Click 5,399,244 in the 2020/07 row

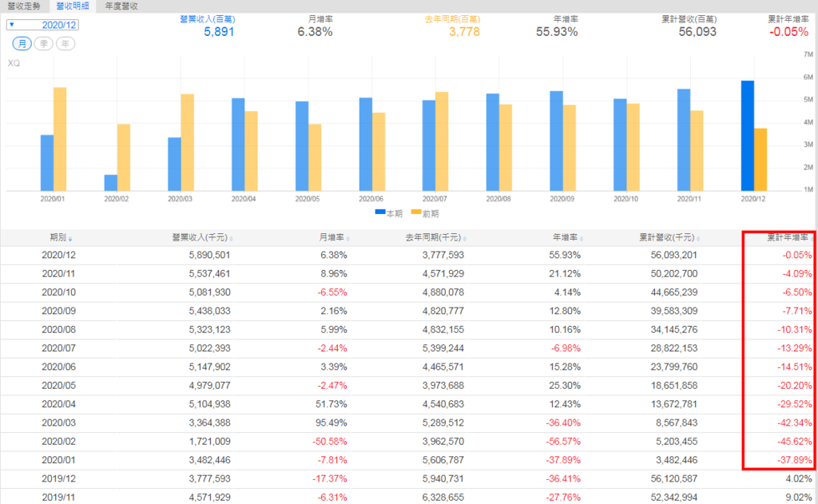click(x=443, y=348)
